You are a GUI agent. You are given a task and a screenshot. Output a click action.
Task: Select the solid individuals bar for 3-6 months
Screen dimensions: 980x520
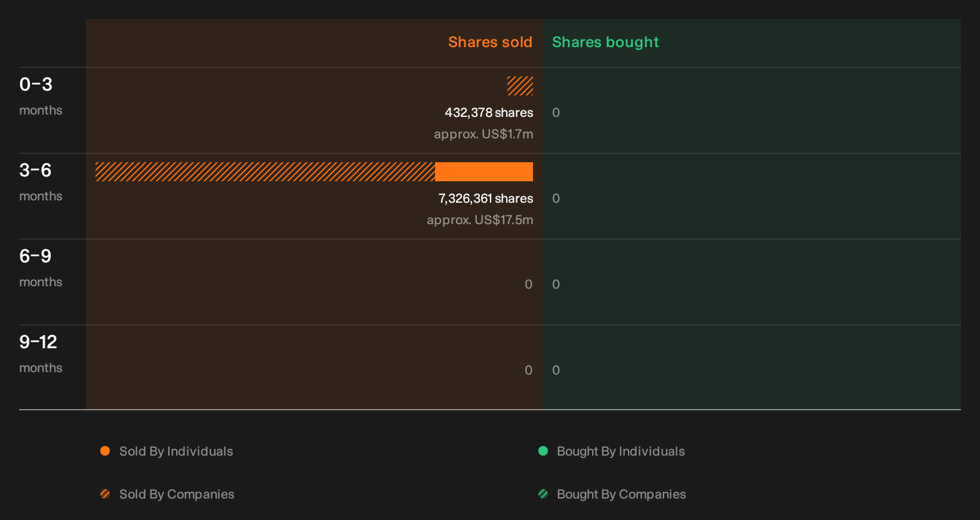[x=484, y=172]
